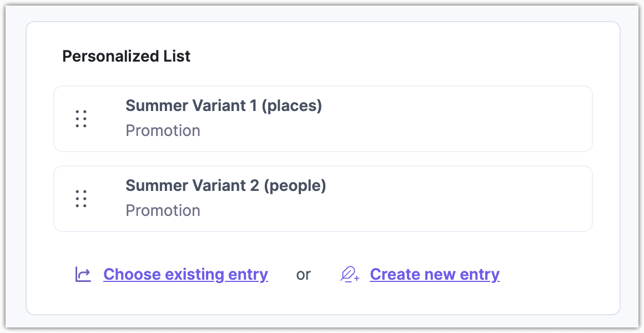This screenshot has width=644, height=333.
Task: Open the Choose existing entry link
Action: coord(185,274)
